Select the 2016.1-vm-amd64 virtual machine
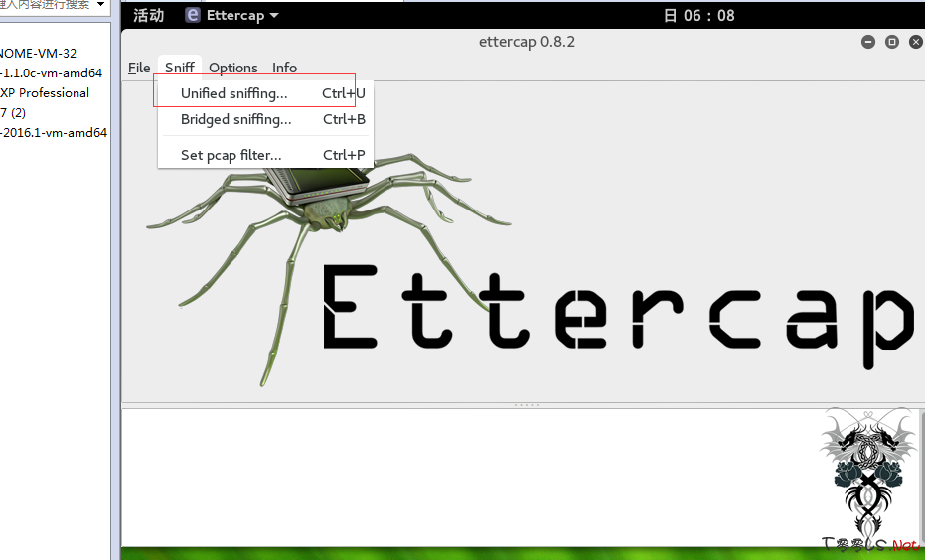The image size is (925, 560). [x=54, y=133]
